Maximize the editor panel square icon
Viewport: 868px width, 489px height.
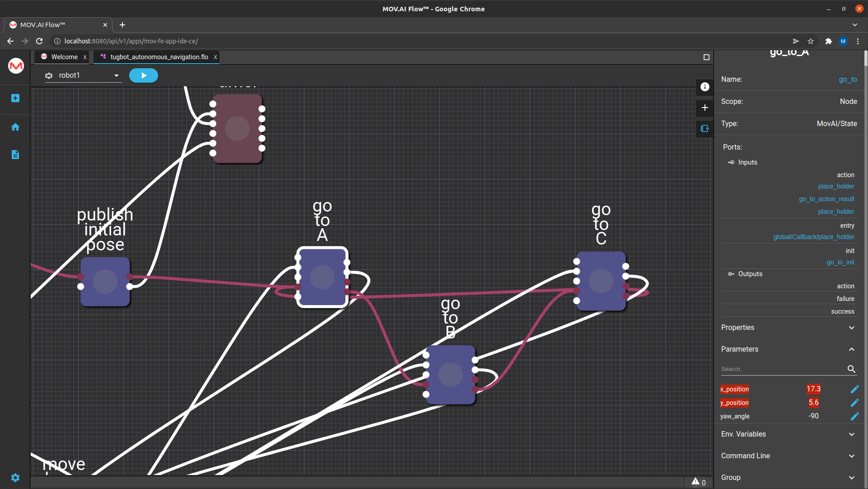point(706,57)
